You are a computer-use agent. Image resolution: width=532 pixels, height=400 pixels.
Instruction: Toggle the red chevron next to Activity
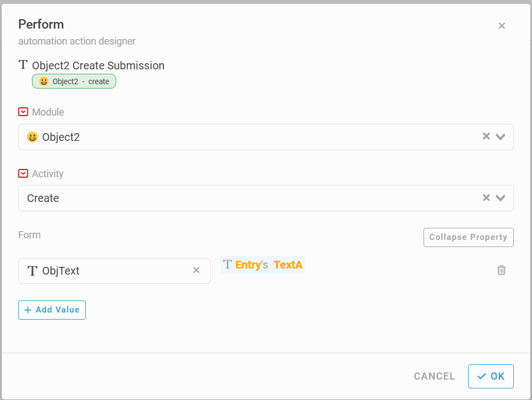(x=23, y=173)
